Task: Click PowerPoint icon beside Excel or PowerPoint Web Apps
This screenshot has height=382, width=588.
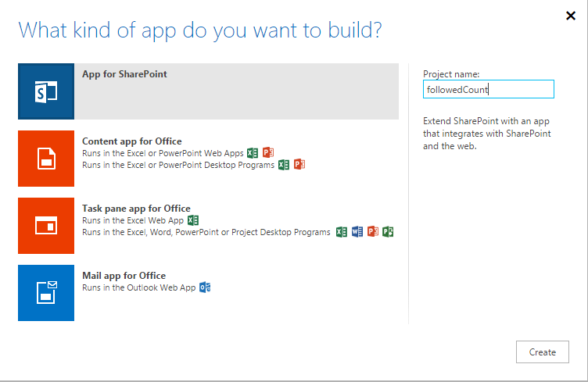Action: 268,153
